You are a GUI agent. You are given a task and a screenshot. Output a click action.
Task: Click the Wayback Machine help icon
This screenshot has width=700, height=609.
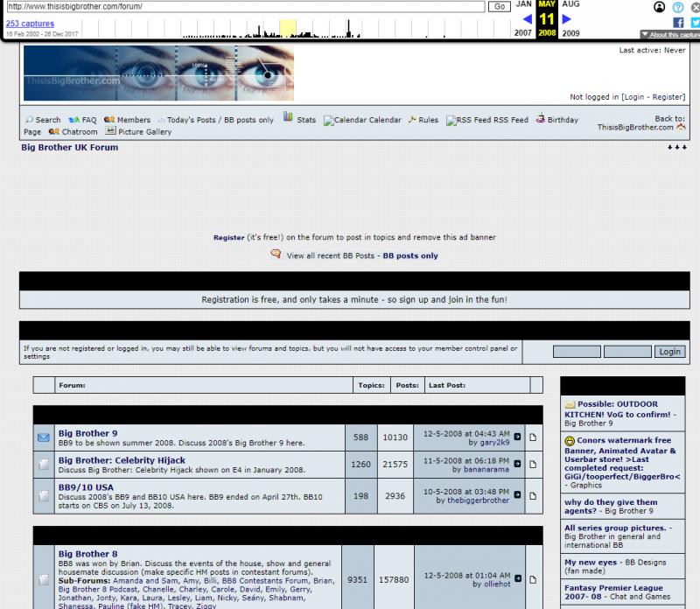[677, 7]
